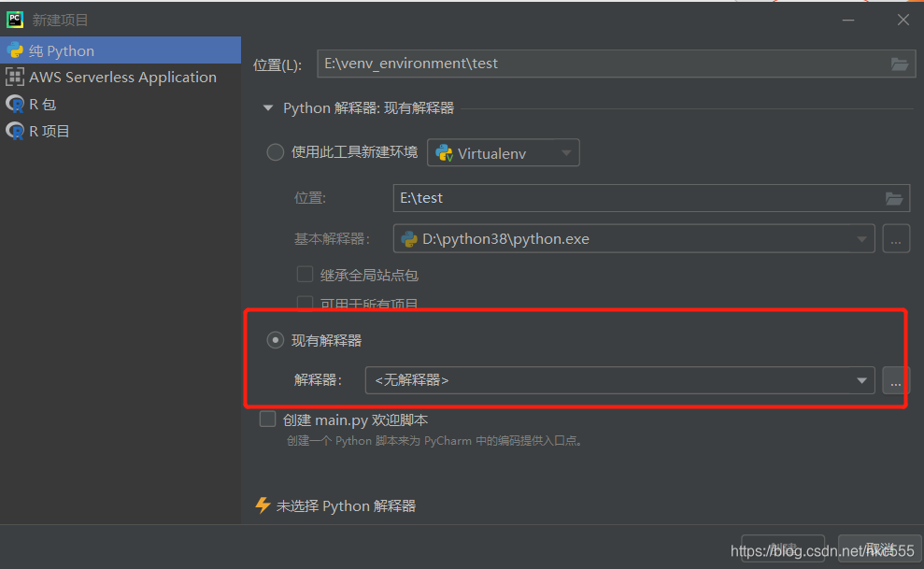This screenshot has width=924, height=569.
Task: Click the lightning warning icon for 未选择 Python 解释器
Action: [x=263, y=505]
